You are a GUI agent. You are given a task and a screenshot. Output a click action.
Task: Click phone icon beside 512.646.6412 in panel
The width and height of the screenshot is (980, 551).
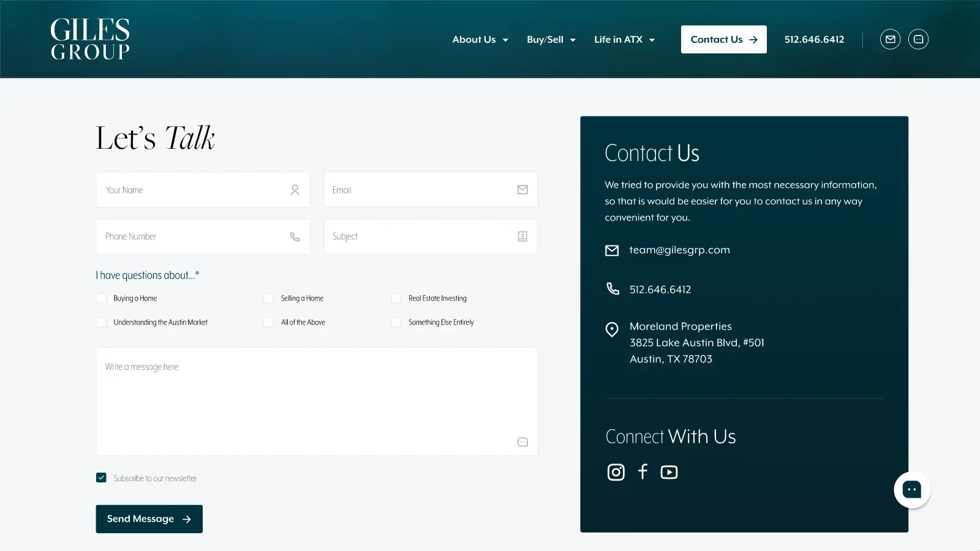[612, 288]
